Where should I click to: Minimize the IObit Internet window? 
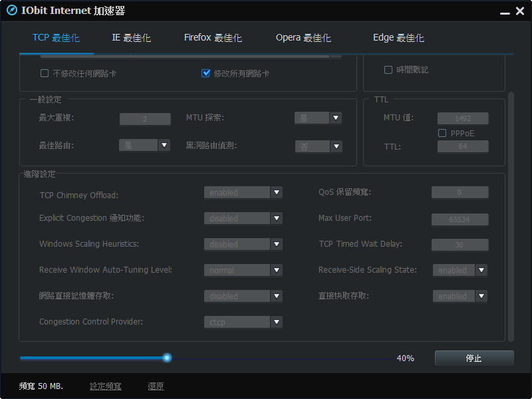(x=504, y=11)
